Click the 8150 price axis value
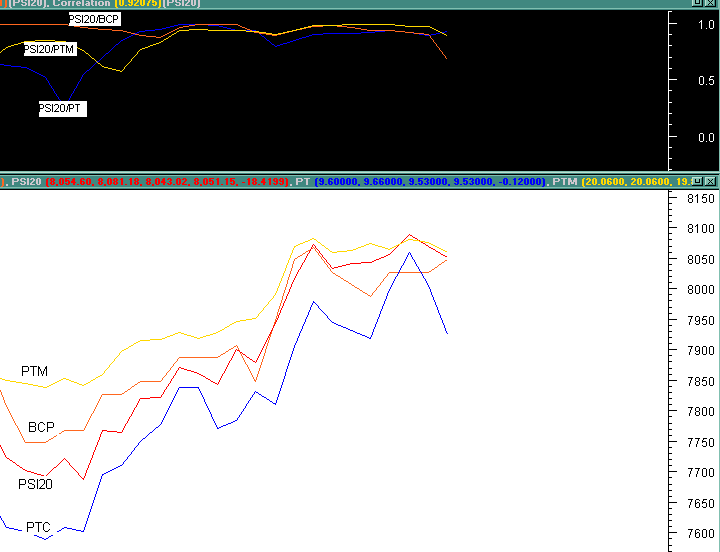 [701, 198]
